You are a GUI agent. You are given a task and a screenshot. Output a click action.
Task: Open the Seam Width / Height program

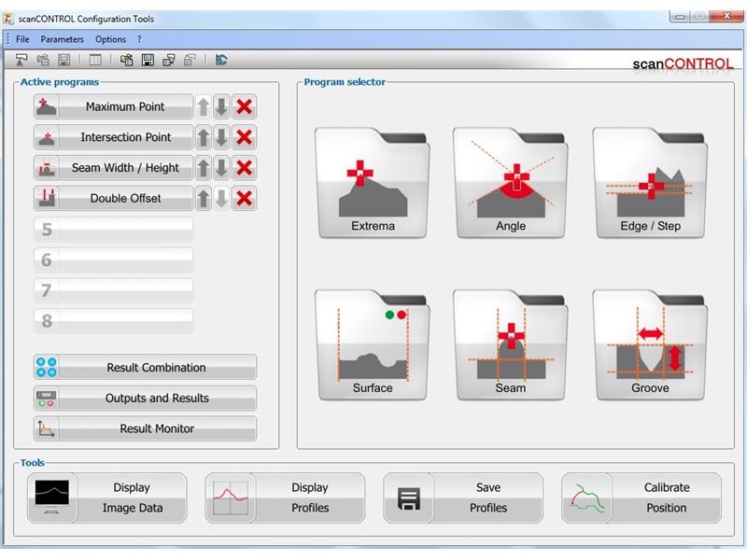click(113, 168)
